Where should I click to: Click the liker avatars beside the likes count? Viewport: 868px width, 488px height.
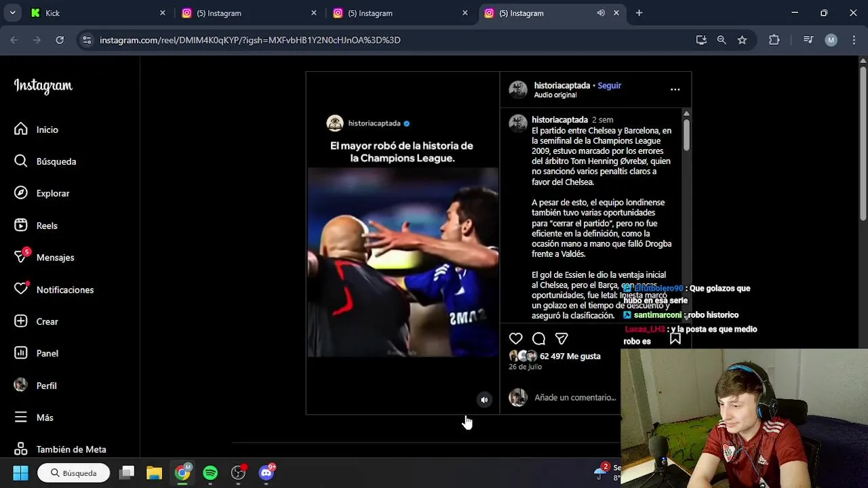[523, 356]
